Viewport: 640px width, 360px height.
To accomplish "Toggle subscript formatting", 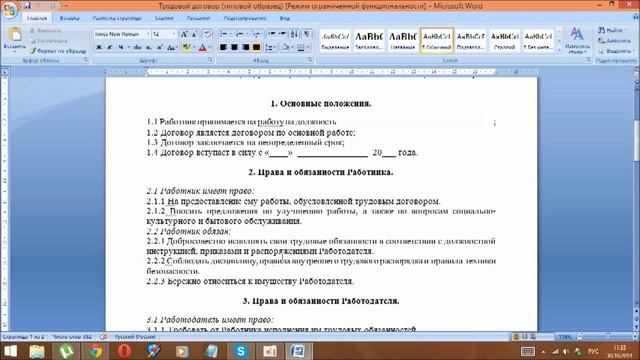I will pyautogui.click(x=149, y=48).
